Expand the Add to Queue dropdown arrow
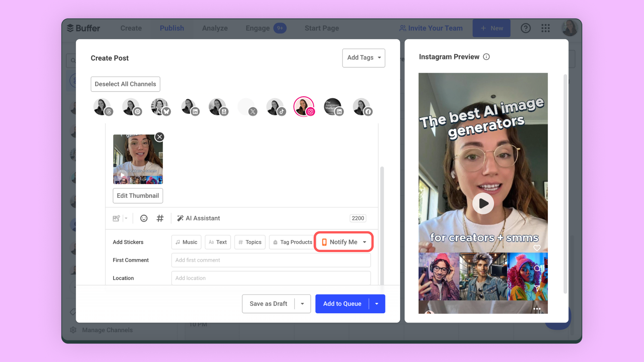644x362 pixels. 376,304
